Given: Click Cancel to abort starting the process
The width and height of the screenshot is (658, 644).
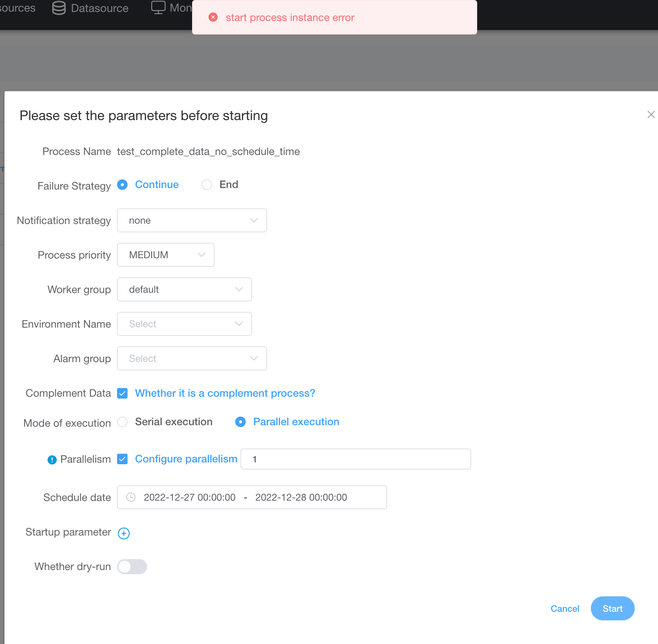Looking at the screenshot, I should pos(565,608).
